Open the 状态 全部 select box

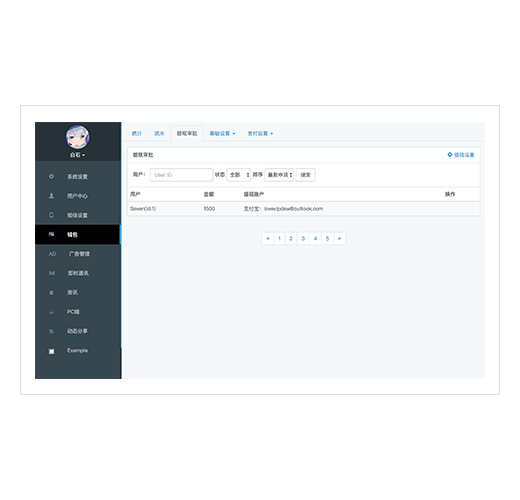point(239,175)
